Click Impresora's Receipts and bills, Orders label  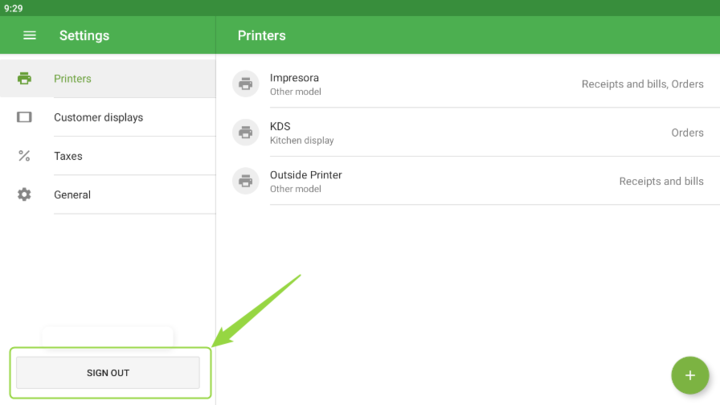642,84
